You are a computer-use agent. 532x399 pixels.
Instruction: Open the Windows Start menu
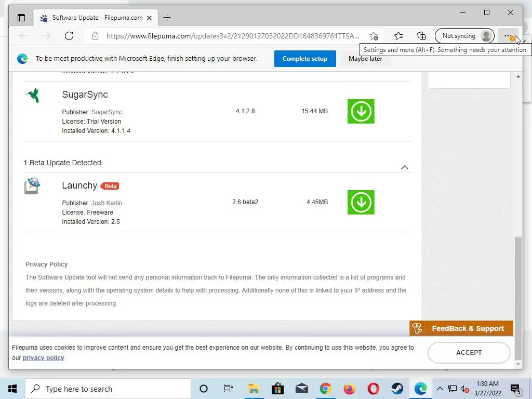(12, 389)
